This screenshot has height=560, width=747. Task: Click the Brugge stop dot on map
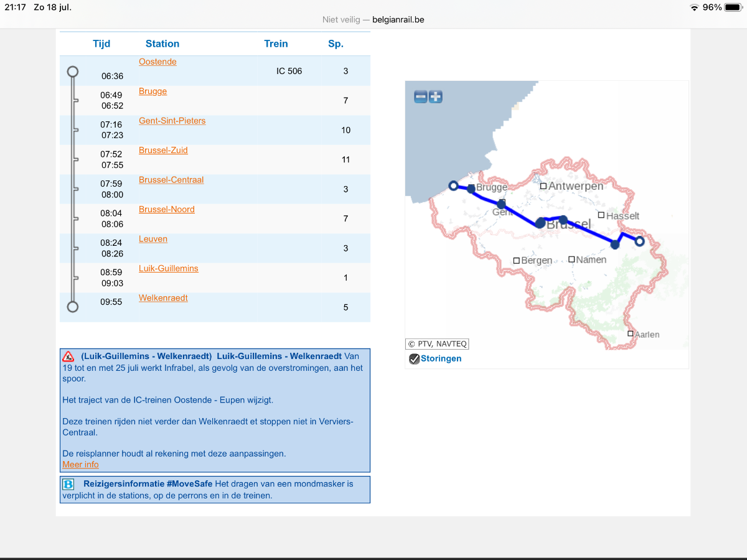point(471,188)
